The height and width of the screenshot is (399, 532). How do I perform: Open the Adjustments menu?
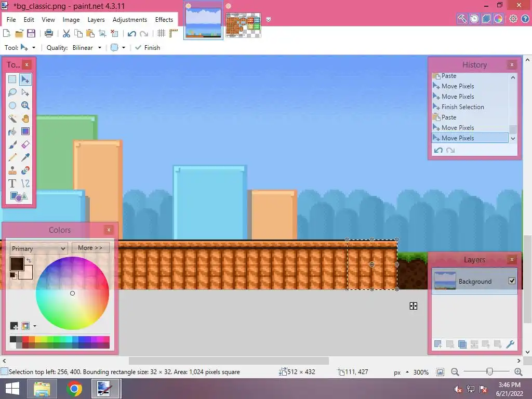pos(129,20)
